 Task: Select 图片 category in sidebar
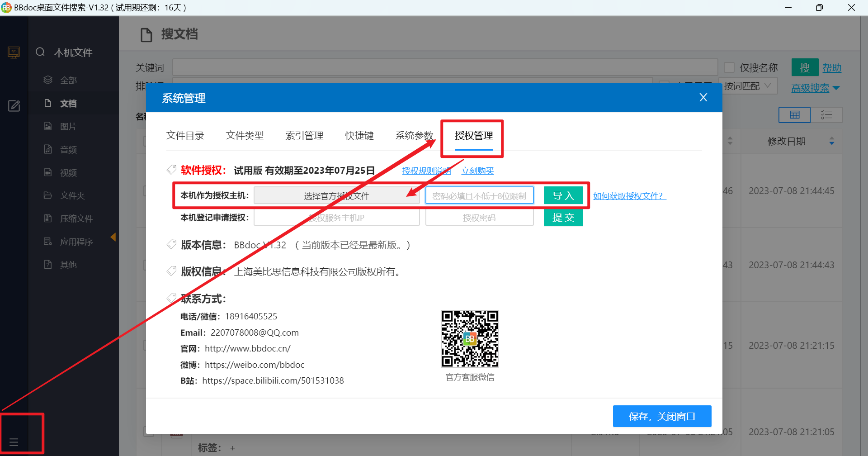click(x=68, y=126)
